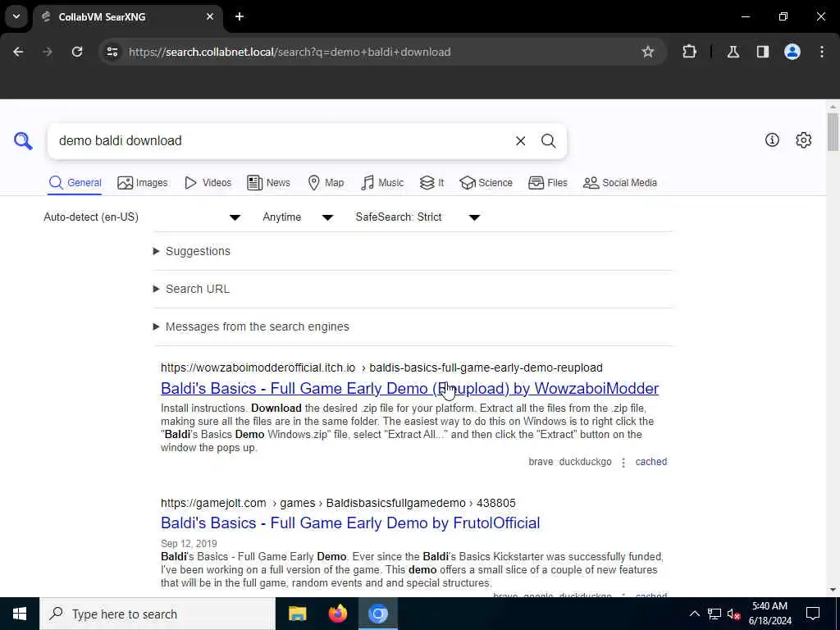The height and width of the screenshot is (630, 840).
Task: Open the Auto-detect (en-US) language dropdown
Action: pos(142,217)
